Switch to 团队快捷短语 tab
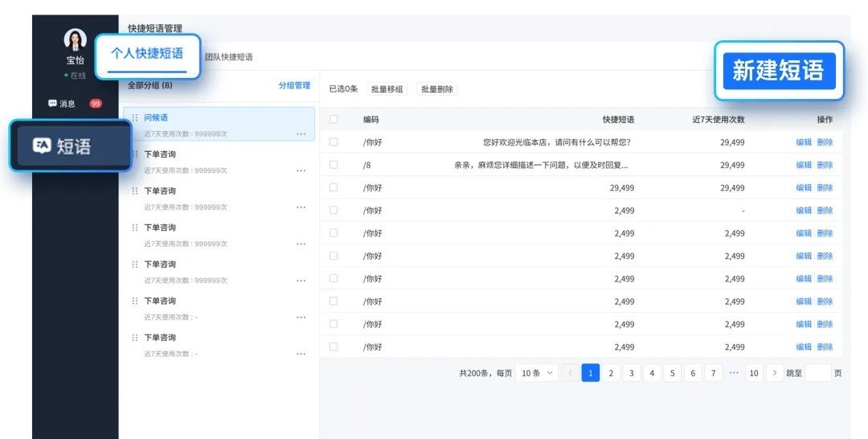 point(228,57)
